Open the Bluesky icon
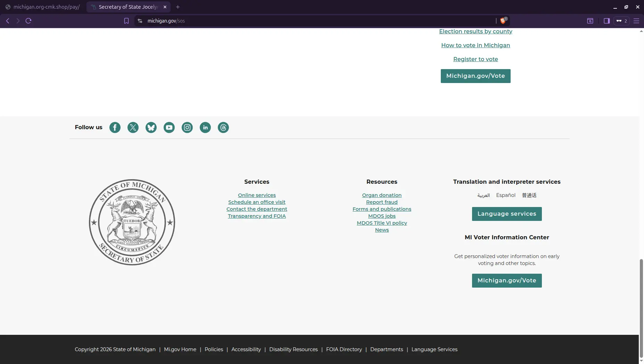The image size is (644, 364). (x=151, y=127)
